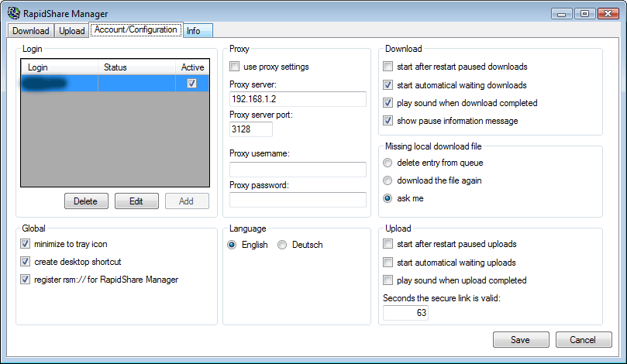The width and height of the screenshot is (627, 364).
Task: Focus the Proxy username field
Action: 298,170
